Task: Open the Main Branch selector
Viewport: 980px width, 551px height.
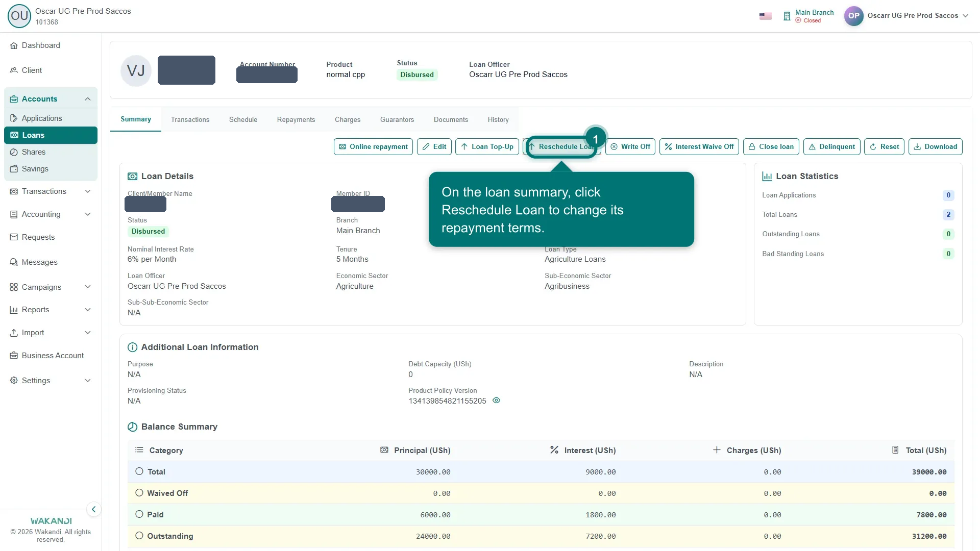Action: pyautogui.click(x=808, y=16)
